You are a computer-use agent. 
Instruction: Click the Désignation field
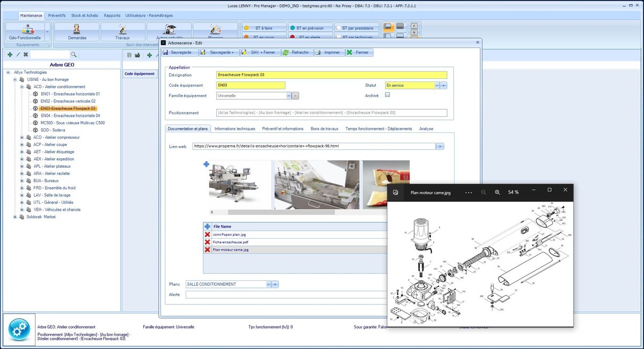(332, 75)
